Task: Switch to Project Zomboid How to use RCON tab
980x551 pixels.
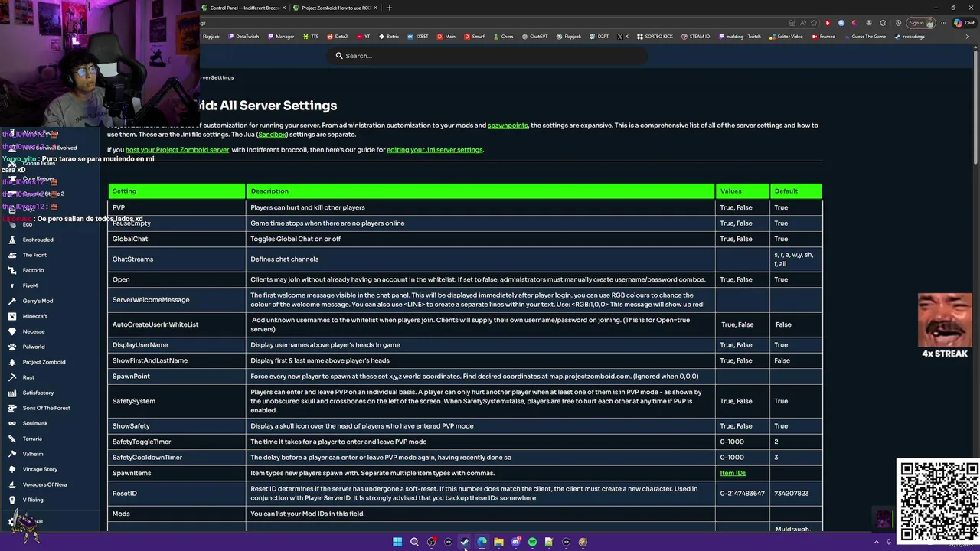Action: click(x=335, y=8)
